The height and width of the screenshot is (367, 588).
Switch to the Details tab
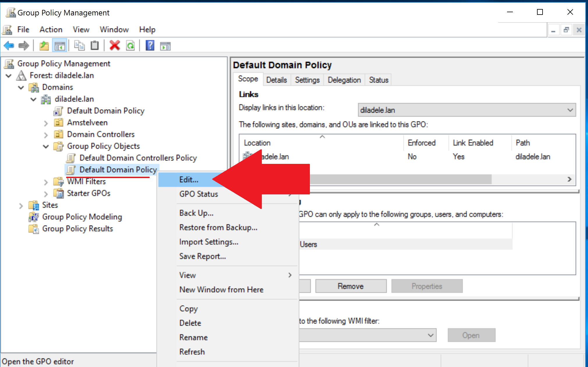(x=276, y=80)
